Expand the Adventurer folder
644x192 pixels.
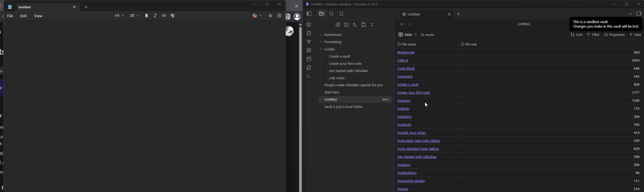(x=332, y=35)
